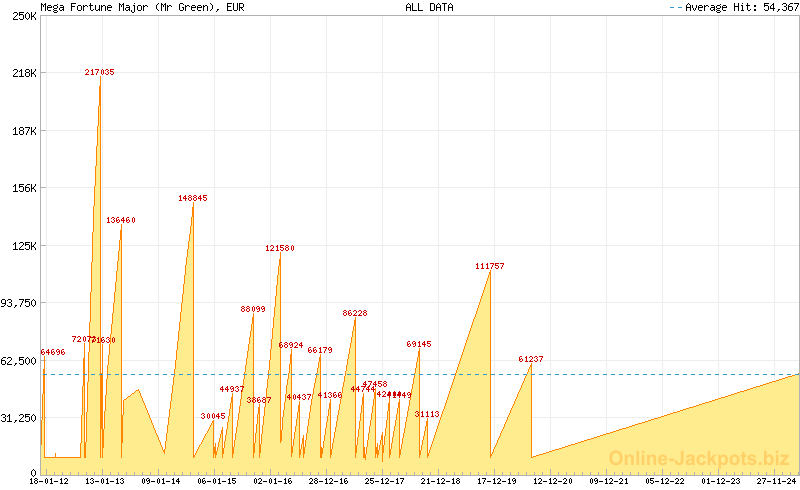Click the 69145 data label
The image size is (800, 490).
coord(419,344)
